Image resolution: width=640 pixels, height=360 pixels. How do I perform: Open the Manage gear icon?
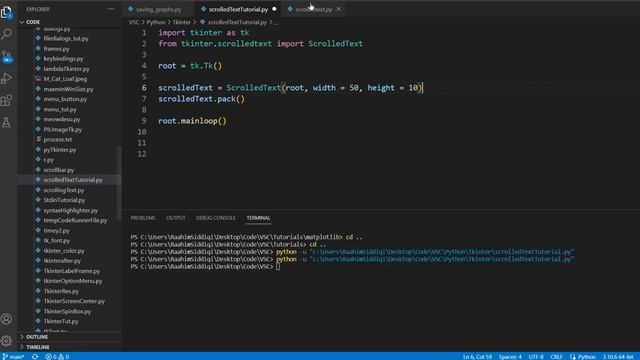click(7, 341)
